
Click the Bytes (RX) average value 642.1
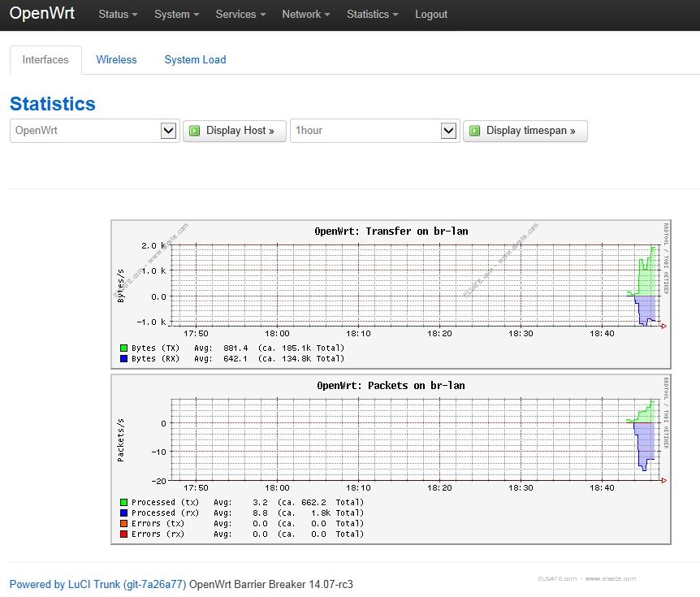tap(235, 358)
